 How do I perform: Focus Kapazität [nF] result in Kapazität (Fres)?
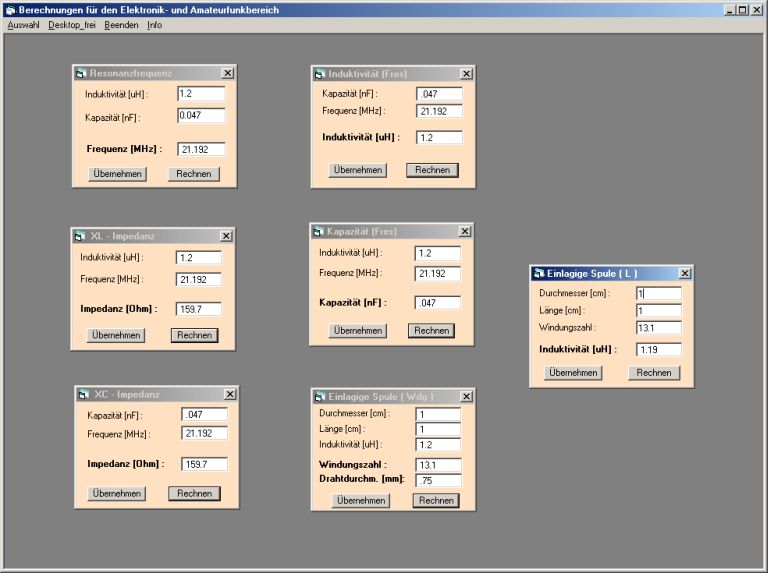[x=437, y=303]
